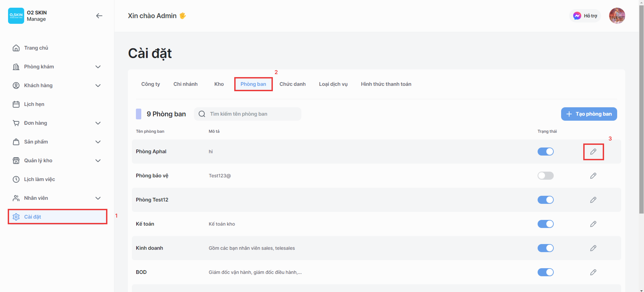Edit the Phòng bảo vệ row
Screen dimensions: 644x292
coord(593,176)
